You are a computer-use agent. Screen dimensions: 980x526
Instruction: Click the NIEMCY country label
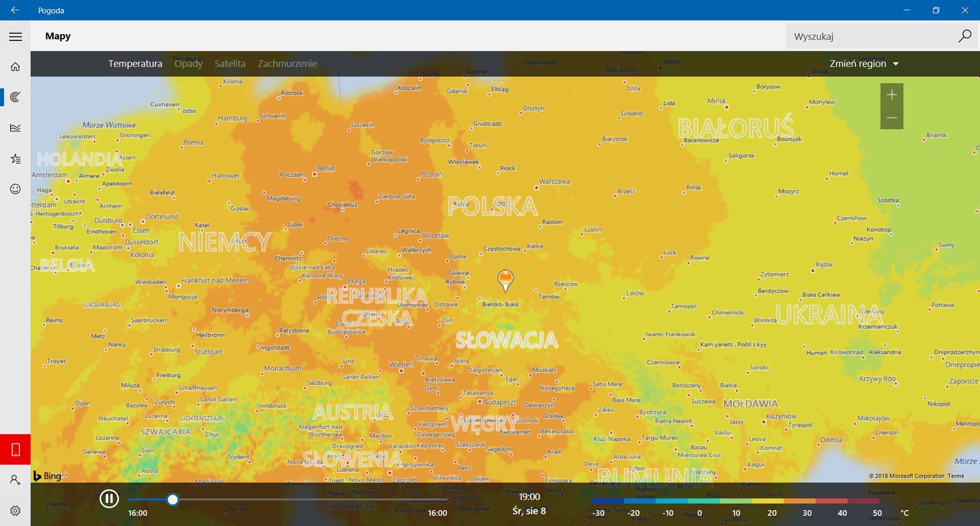(224, 243)
